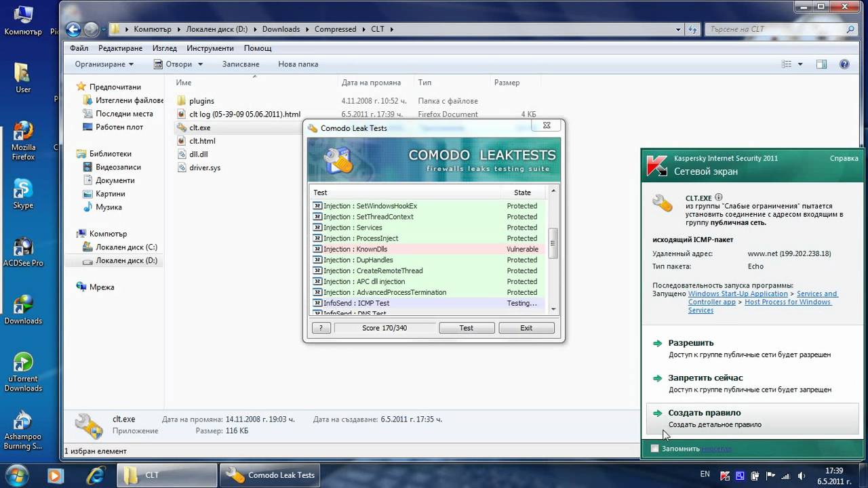Open the Host Process for Windows Services link
Viewport: 868px width, 488px height.
(x=788, y=302)
